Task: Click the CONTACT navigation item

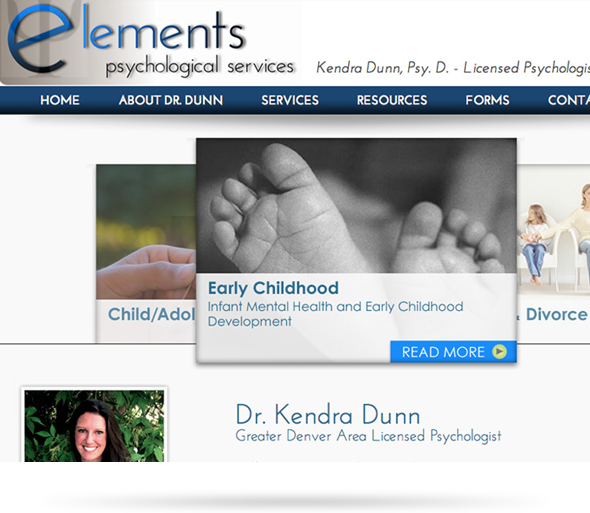Action: point(569,100)
